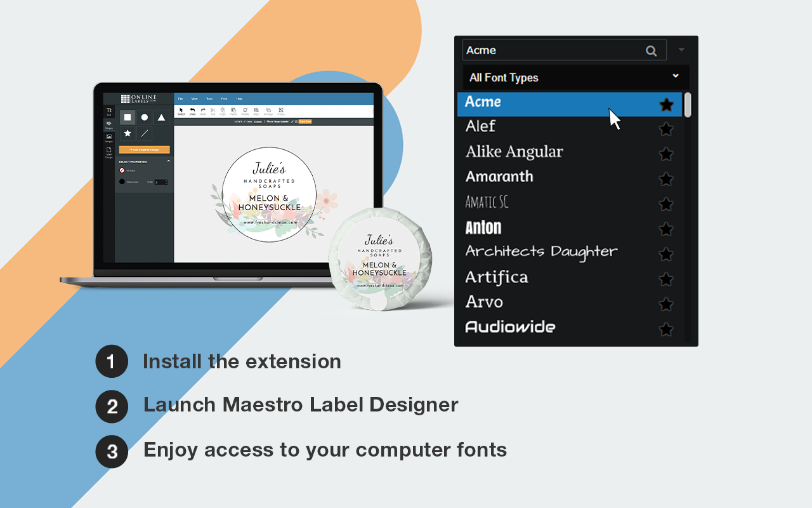Viewport: 812px width, 508px height.
Task: Unfavorite the Acme font star
Action: [666, 104]
